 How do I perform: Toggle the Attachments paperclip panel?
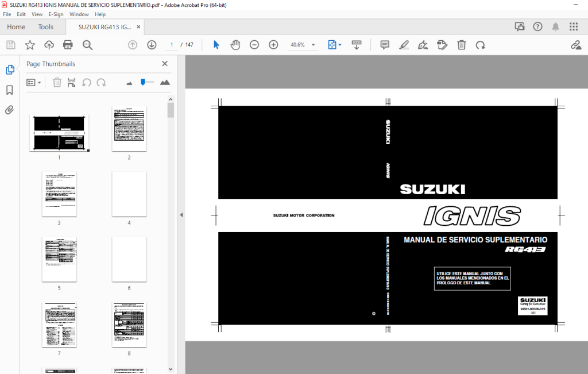tap(10, 110)
